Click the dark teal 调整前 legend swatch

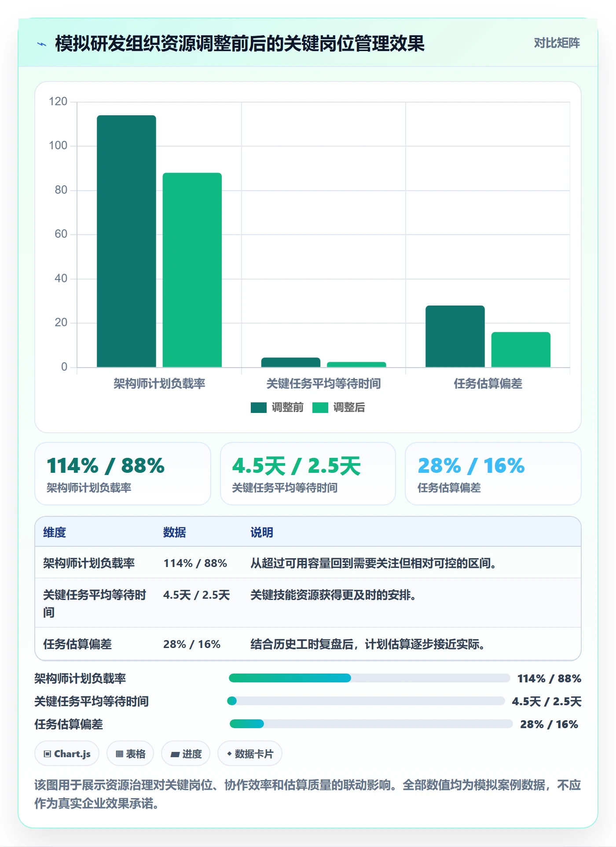(x=259, y=408)
